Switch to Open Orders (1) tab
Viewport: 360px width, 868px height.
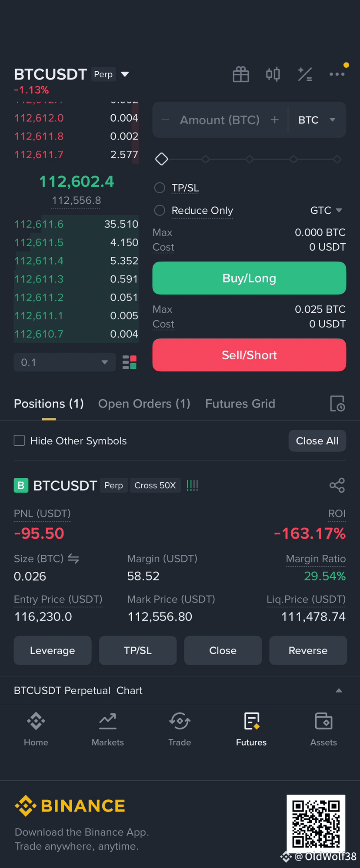[144, 404]
